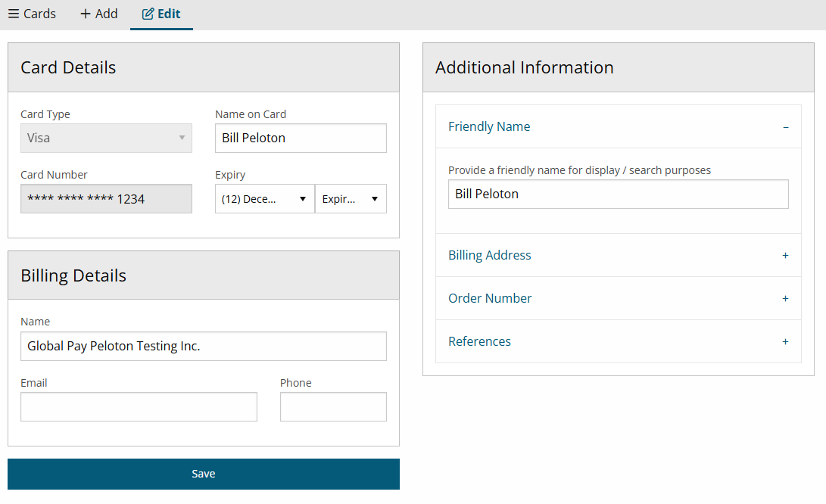Viewport: 826px width, 504px height.
Task: Click the plus icon for References
Action: pyautogui.click(x=785, y=342)
